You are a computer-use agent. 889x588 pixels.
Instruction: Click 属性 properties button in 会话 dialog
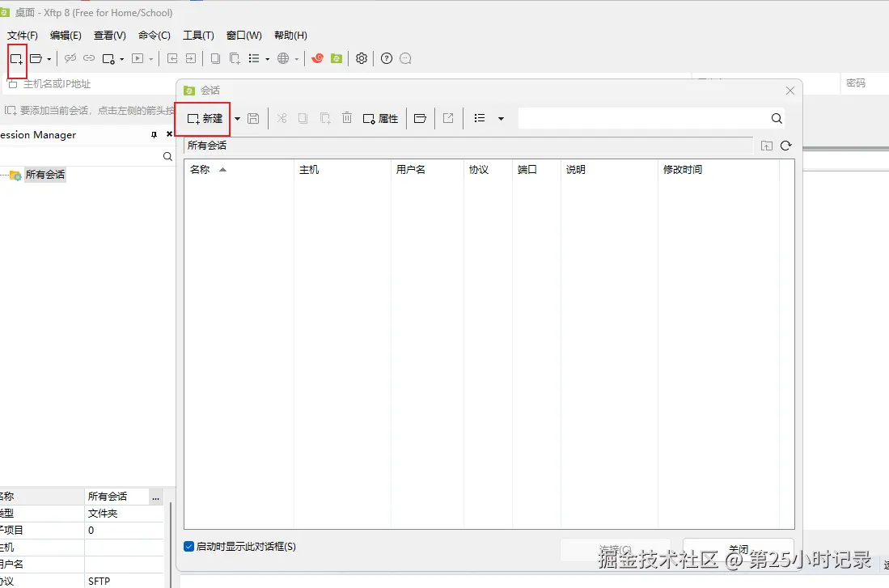pyautogui.click(x=380, y=119)
